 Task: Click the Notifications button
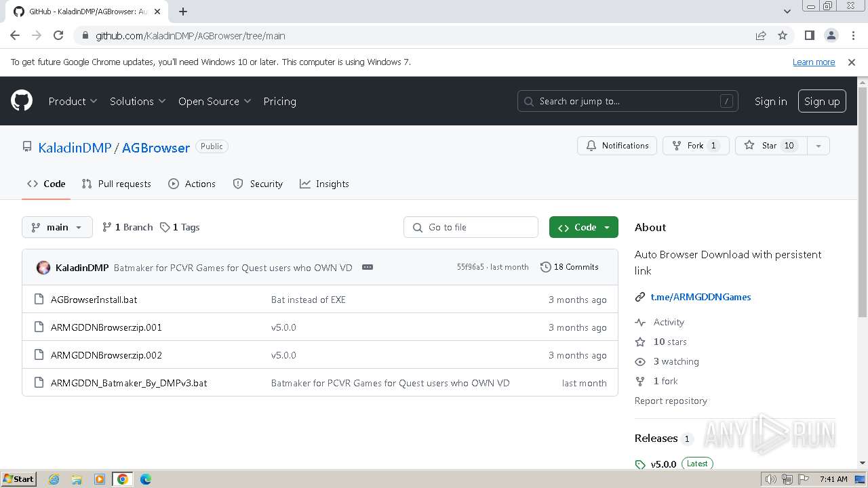coord(617,146)
